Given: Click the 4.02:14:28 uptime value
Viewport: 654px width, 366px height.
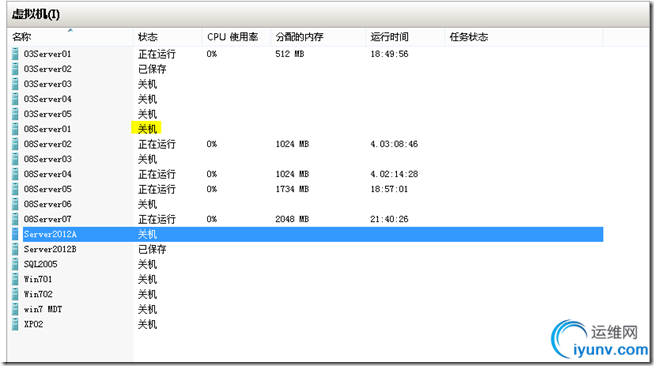Looking at the screenshot, I should 394,174.
